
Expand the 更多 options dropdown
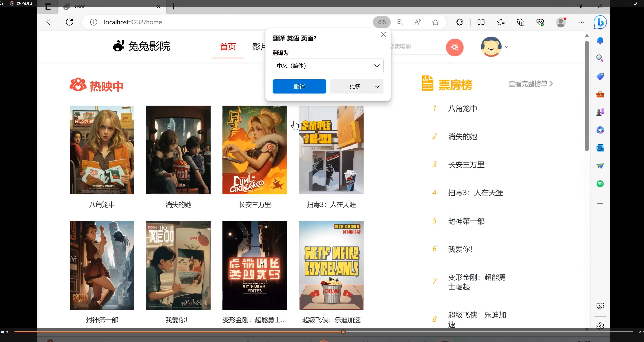(356, 86)
